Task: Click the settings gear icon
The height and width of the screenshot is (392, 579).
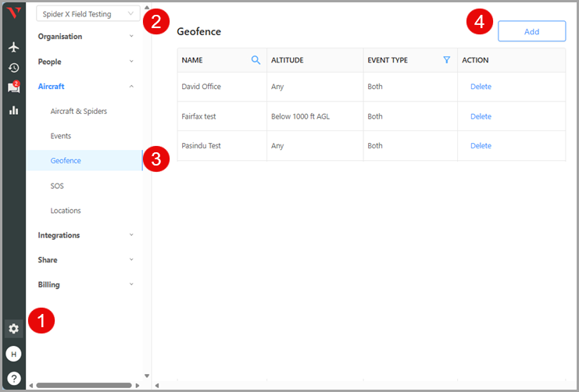Action: 13,329
